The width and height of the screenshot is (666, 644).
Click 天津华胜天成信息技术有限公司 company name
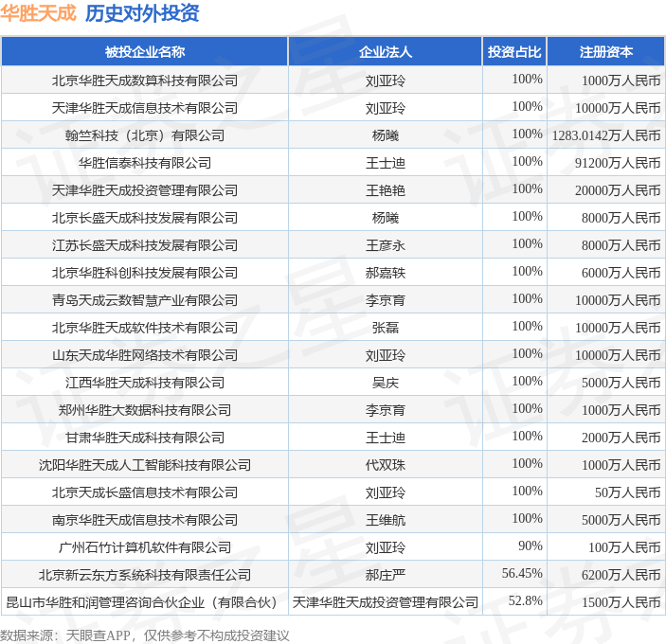(145, 108)
